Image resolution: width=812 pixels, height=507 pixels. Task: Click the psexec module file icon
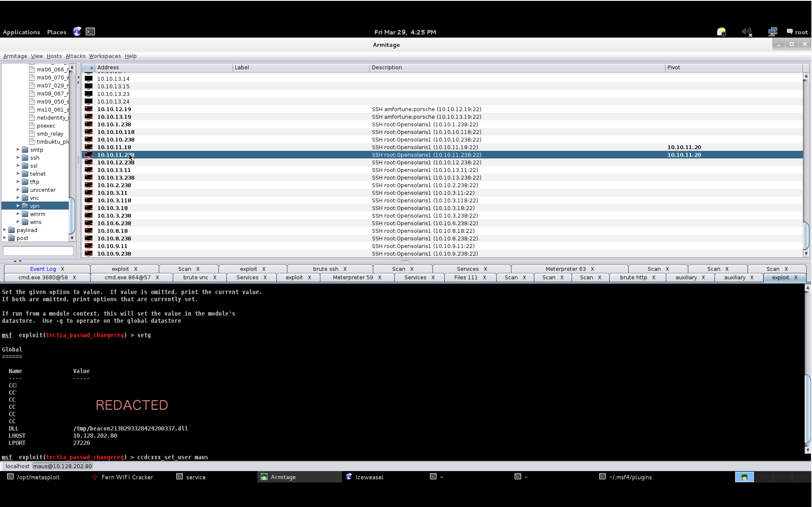point(32,125)
